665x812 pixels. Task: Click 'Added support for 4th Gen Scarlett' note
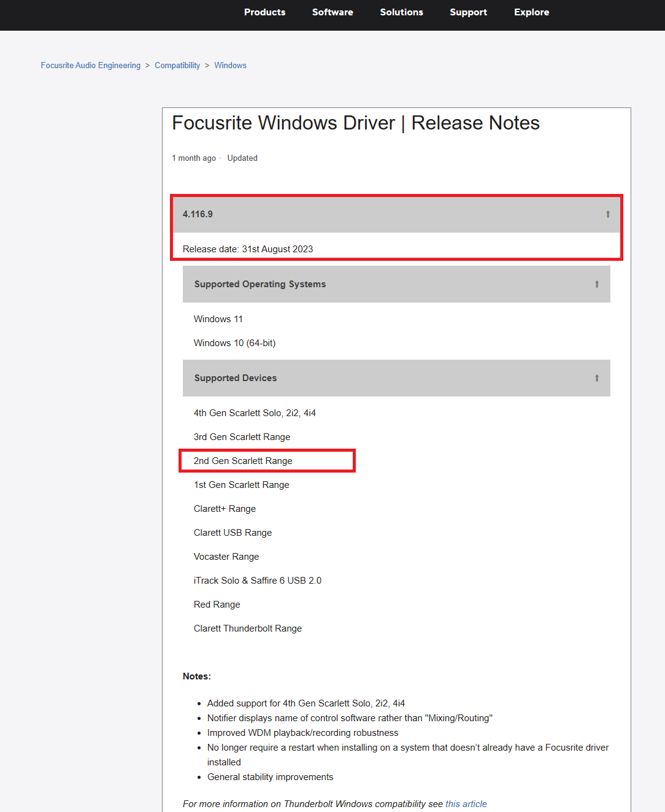click(x=306, y=703)
